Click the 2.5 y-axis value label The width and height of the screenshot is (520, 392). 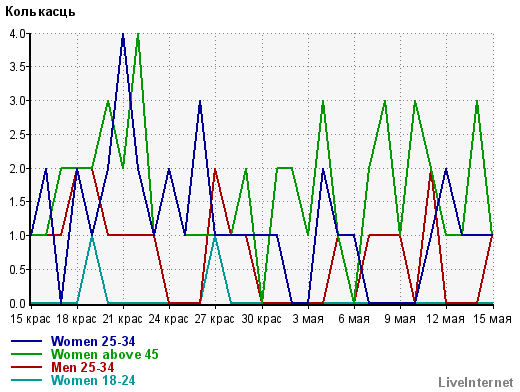[17, 135]
